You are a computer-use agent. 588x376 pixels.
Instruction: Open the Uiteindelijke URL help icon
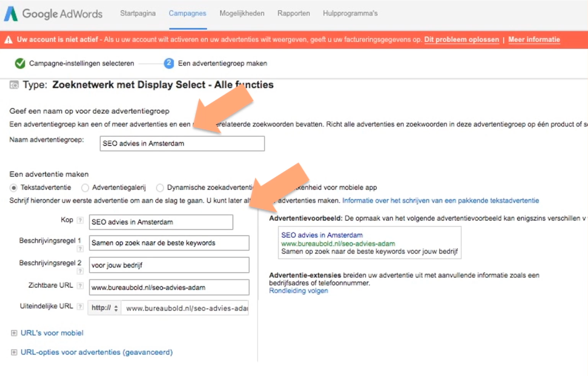[x=80, y=307]
